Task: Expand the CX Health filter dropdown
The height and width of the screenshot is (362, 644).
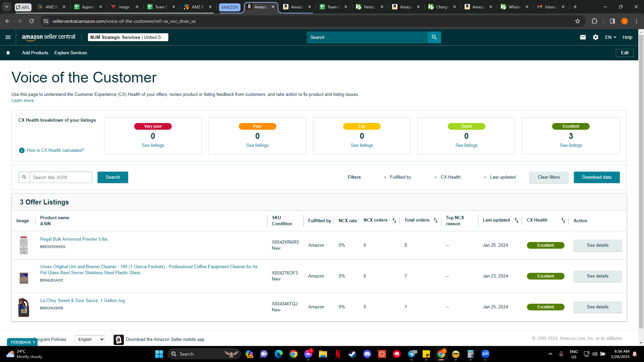Action: [x=447, y=177]
